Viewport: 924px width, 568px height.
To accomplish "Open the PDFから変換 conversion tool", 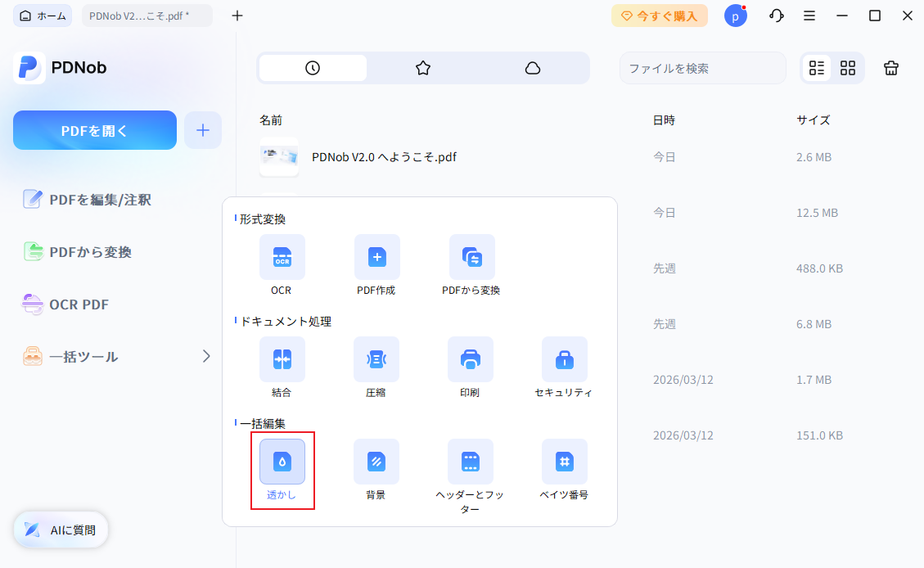I will click(471, 257).
